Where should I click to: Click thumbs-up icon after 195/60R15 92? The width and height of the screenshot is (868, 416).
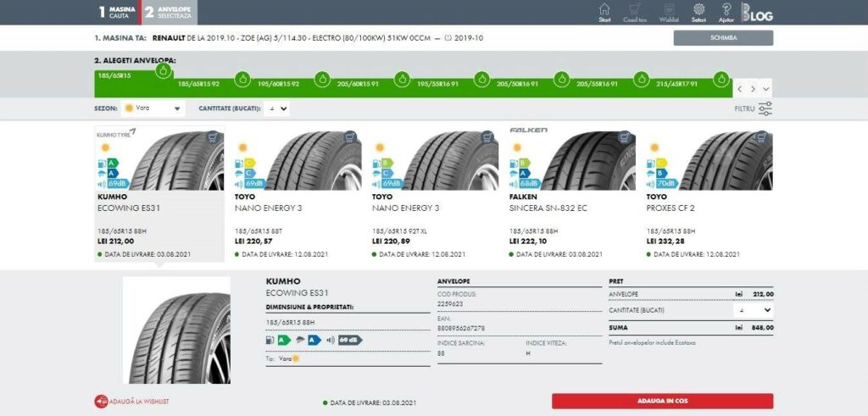tap(322, 79)
